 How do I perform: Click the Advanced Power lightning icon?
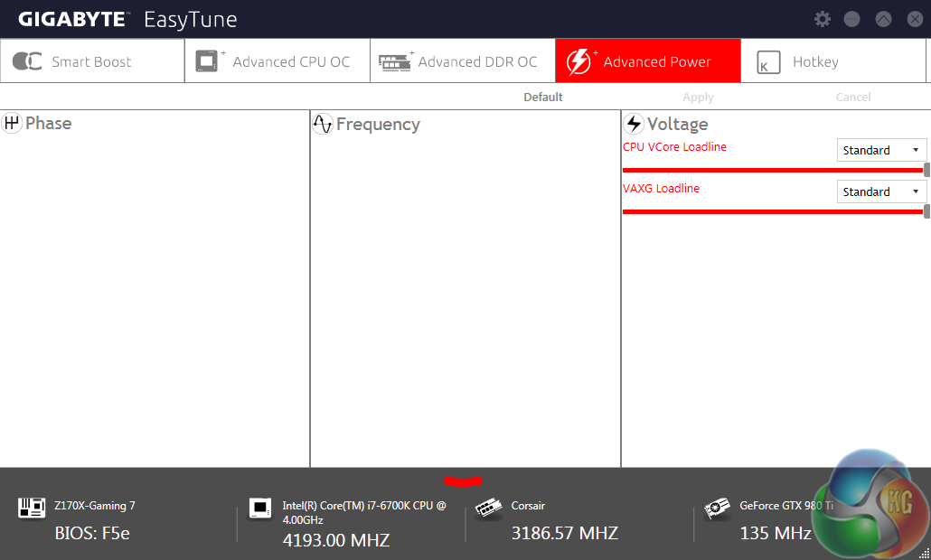point(578,61)
